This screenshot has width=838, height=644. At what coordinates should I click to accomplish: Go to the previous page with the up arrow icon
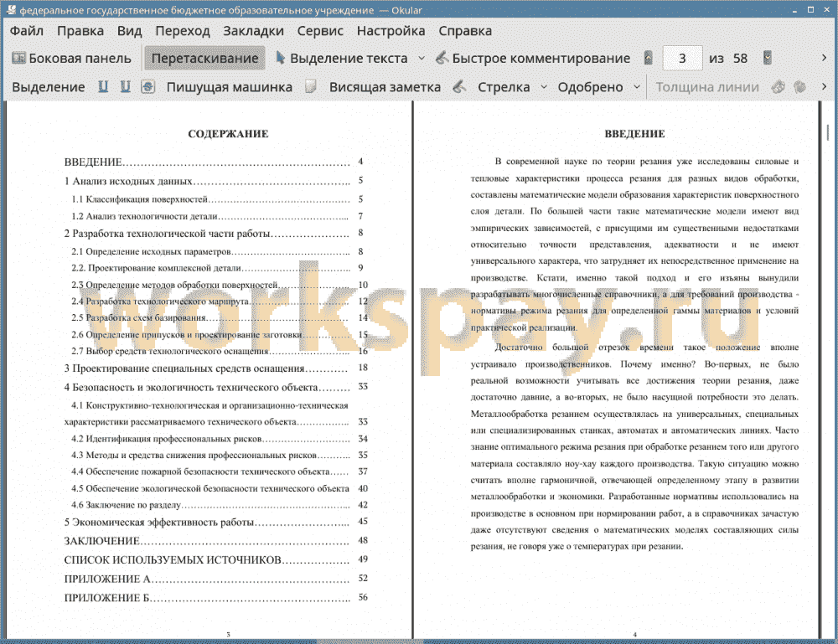click(x=649, y=58)
